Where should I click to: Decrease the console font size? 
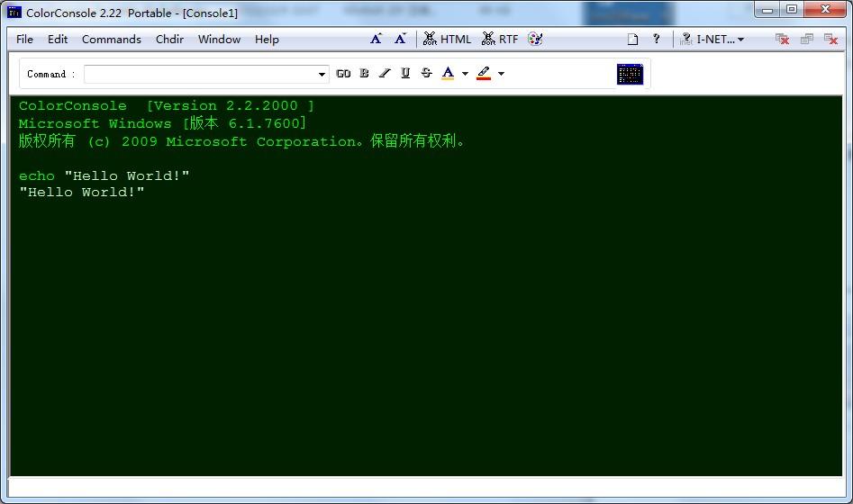[x=401, y=39]
